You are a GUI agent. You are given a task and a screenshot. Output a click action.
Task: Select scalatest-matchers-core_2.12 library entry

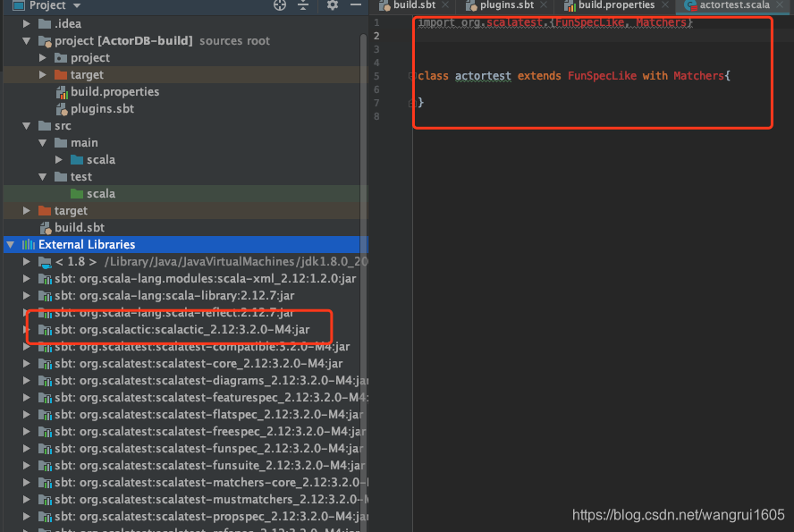point(203,483)
